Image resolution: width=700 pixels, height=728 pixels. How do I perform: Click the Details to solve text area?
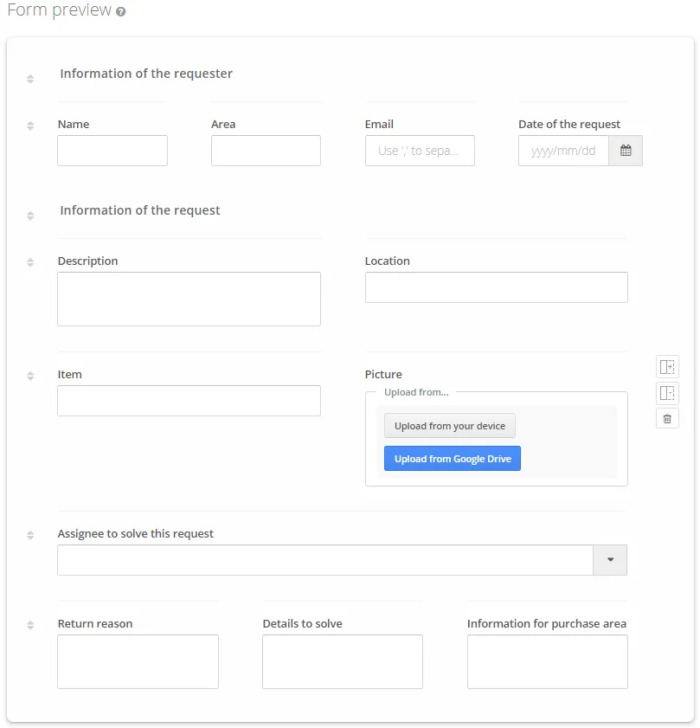click(342, 661)
